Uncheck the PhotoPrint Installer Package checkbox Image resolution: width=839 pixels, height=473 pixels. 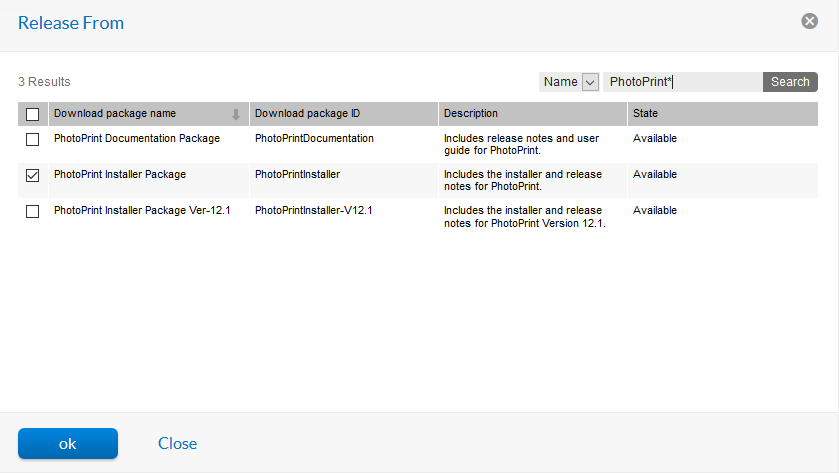[x=33, y=175]
